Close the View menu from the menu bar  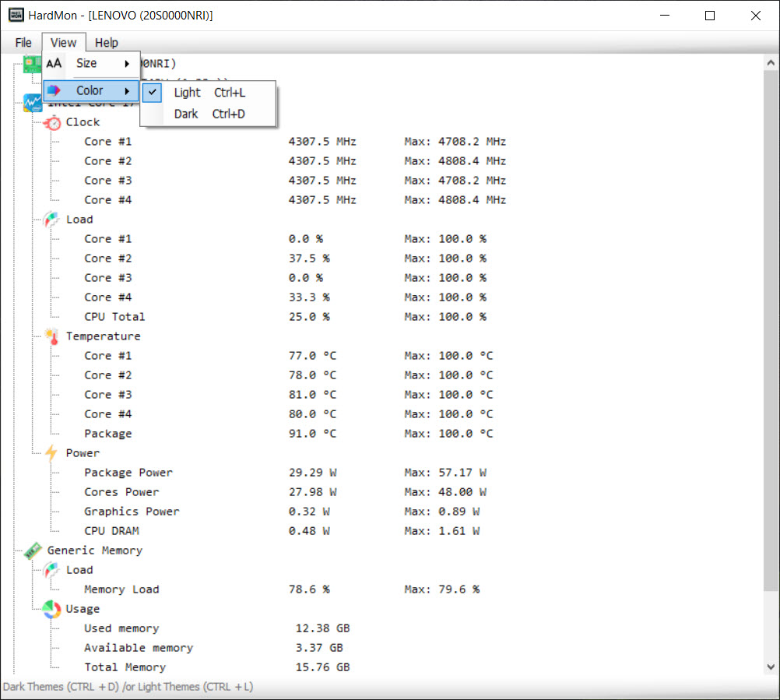click(64, 43)
